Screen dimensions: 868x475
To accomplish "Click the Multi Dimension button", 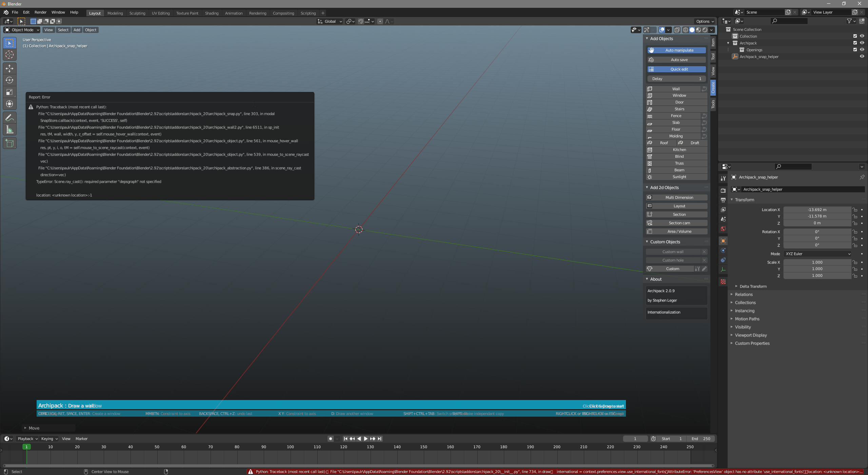I will coord(679,197).
